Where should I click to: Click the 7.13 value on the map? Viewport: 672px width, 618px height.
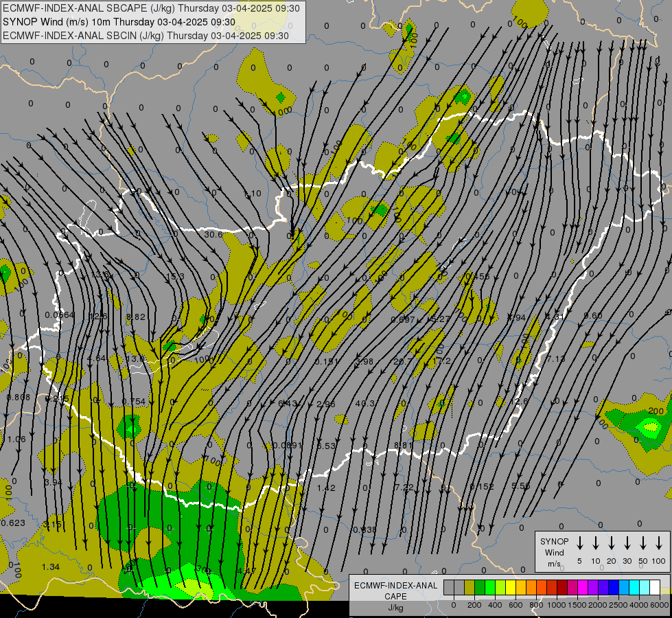tap(556, 358)
